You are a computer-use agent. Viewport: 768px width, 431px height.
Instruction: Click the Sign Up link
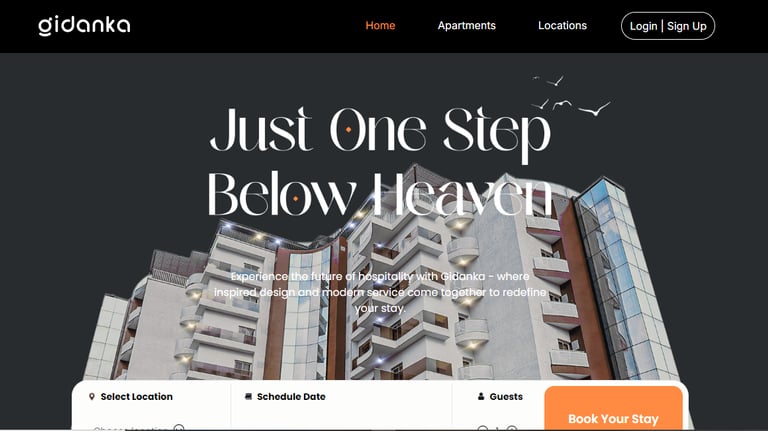(x=686, y=26)
